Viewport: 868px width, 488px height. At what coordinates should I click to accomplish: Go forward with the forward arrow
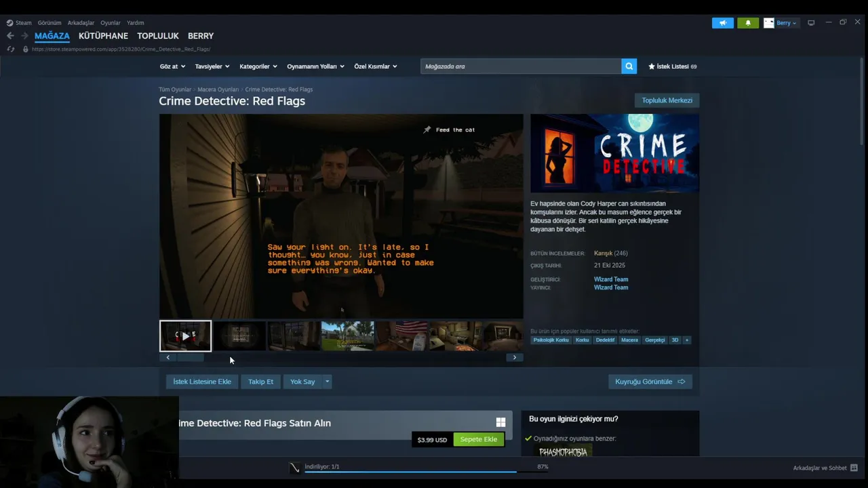pyautogui.click(x=24, y=36)
